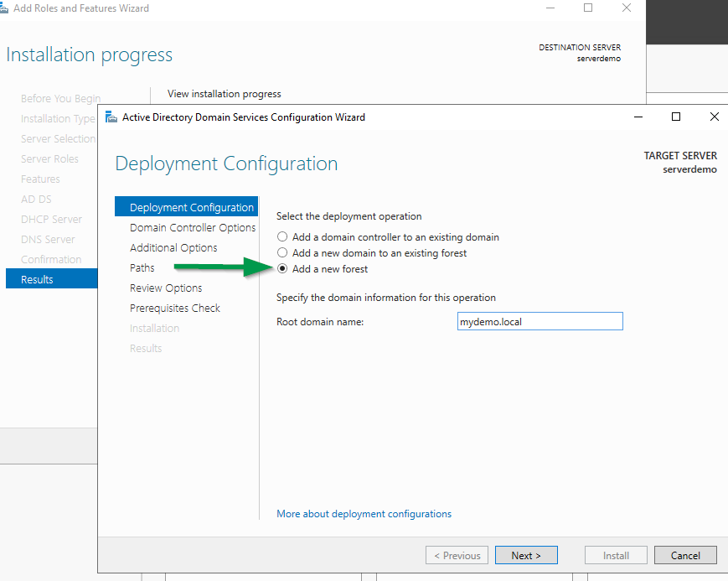Select "Add a domain controller to an existing domain"
Viewport: 728px width, 581px height.
[282, 236]
